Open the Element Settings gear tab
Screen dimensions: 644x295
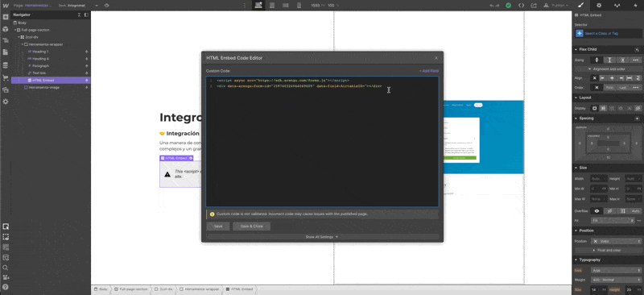(x=599, y=6)
